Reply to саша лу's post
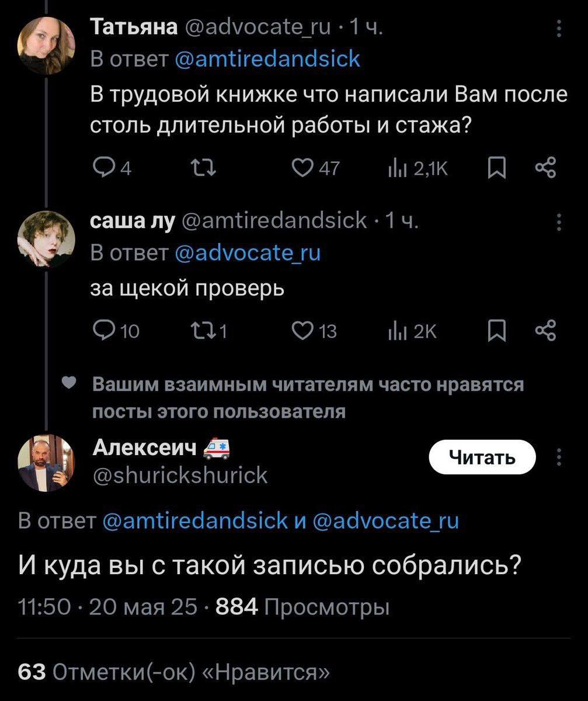Viewport: 588px width, 701px height. tap(102, 331)
